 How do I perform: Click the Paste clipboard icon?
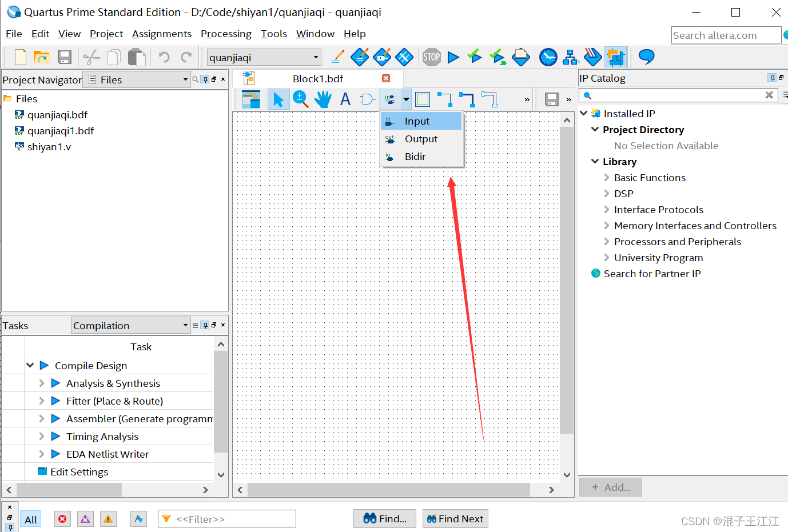point(137,57)
